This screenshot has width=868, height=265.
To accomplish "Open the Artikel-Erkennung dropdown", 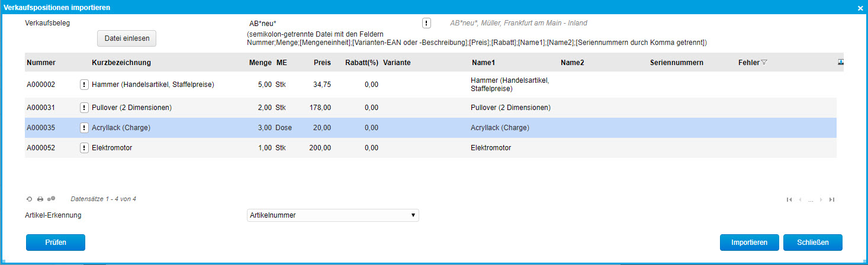I will (333, 215).
